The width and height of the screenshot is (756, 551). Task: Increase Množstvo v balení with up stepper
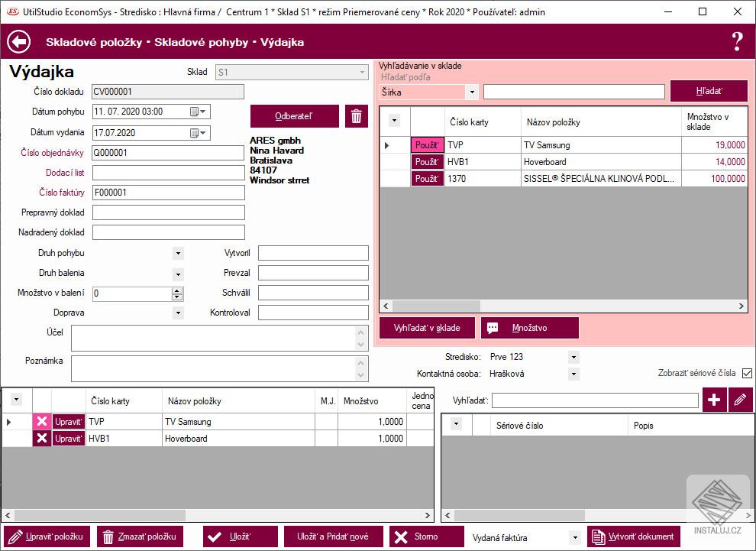click(x=178, y=290)
